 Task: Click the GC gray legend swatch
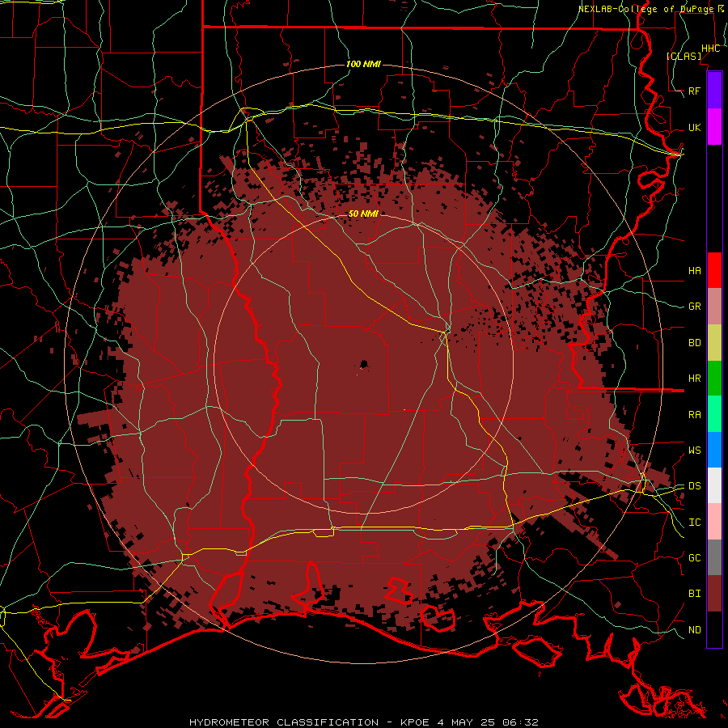tap(714, 557)
